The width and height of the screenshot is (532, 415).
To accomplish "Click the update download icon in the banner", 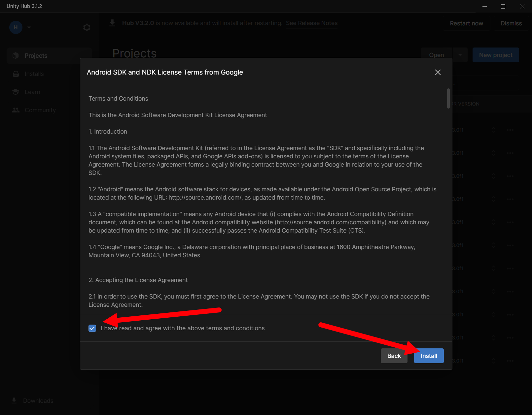I will click(112, 23).
